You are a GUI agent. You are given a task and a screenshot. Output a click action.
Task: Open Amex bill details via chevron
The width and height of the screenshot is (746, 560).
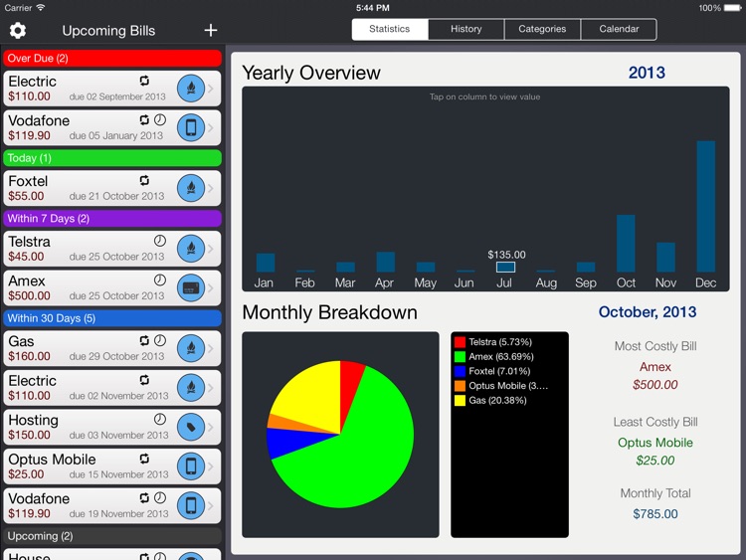tap(211, 287)
